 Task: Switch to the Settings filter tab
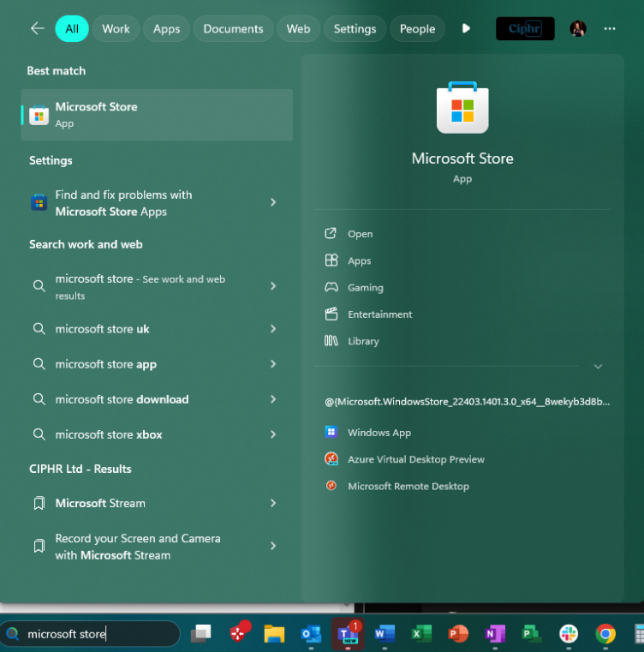[x=355, y=28]
